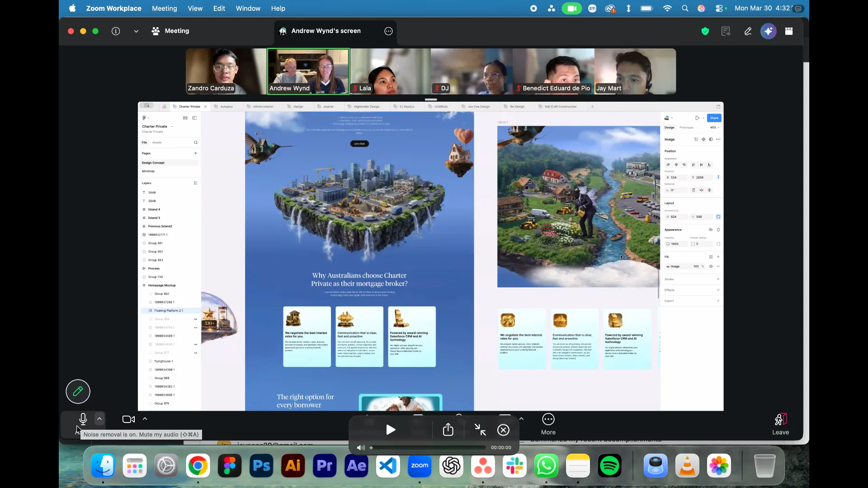Screen dimensions: 868x488
Task: Remove the Image fill with the minus icon
Action: click(x=718, y=267)
